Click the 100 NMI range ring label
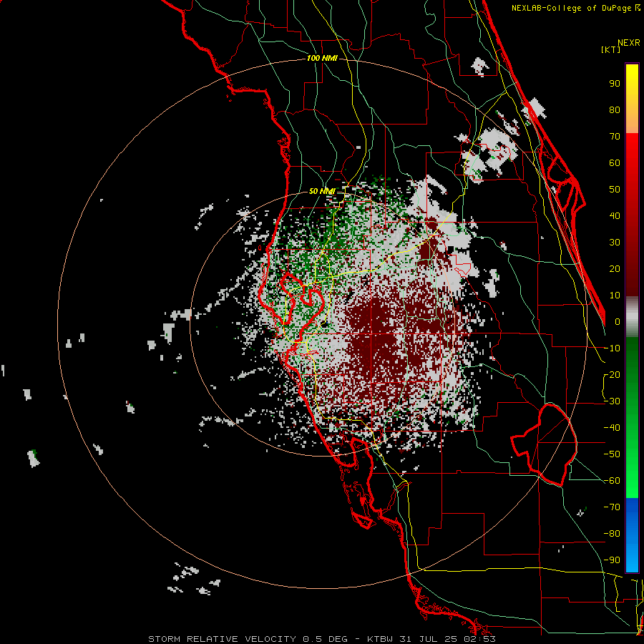This screenshot has width=644, height=644. (321, 58)
